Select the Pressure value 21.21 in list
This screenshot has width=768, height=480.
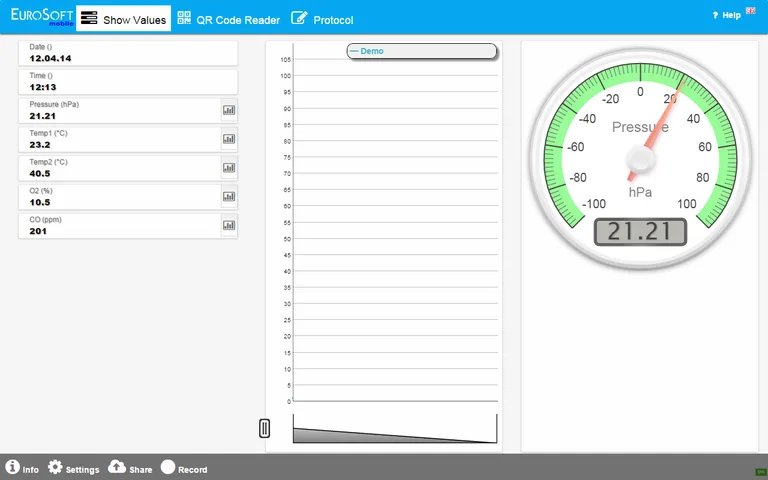(42, 116)
